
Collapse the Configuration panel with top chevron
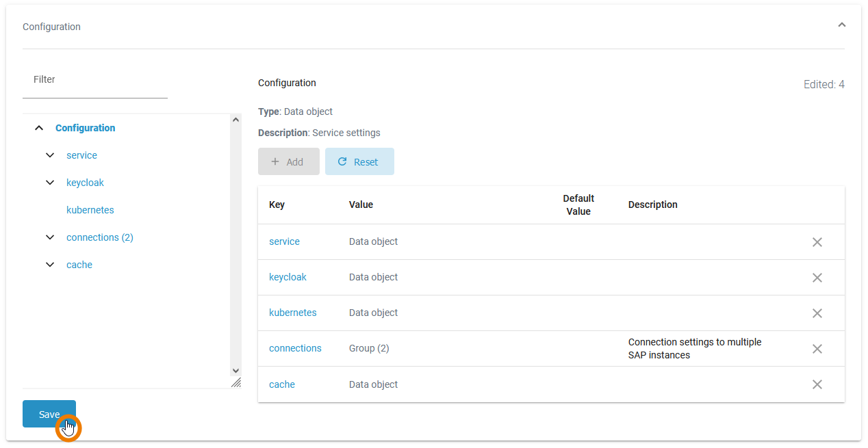(x=841, y=25)
